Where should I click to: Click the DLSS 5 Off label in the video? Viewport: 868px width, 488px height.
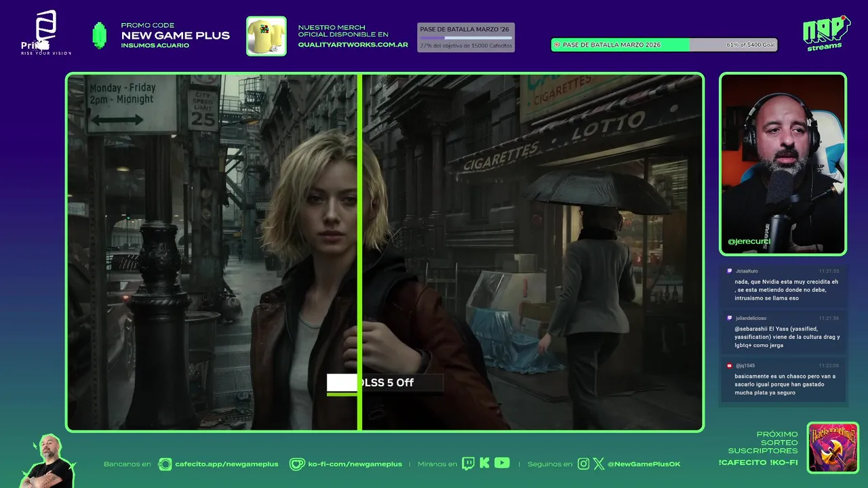385,383
